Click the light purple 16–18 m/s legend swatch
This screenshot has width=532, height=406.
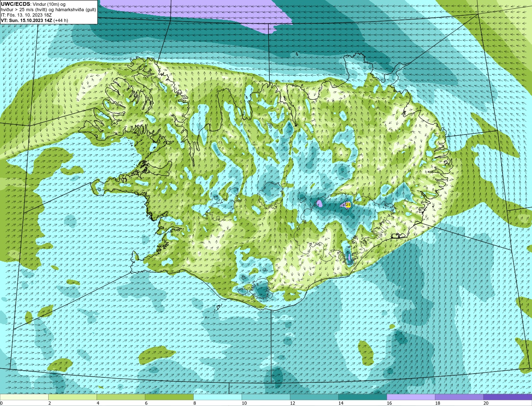(411, 397)
